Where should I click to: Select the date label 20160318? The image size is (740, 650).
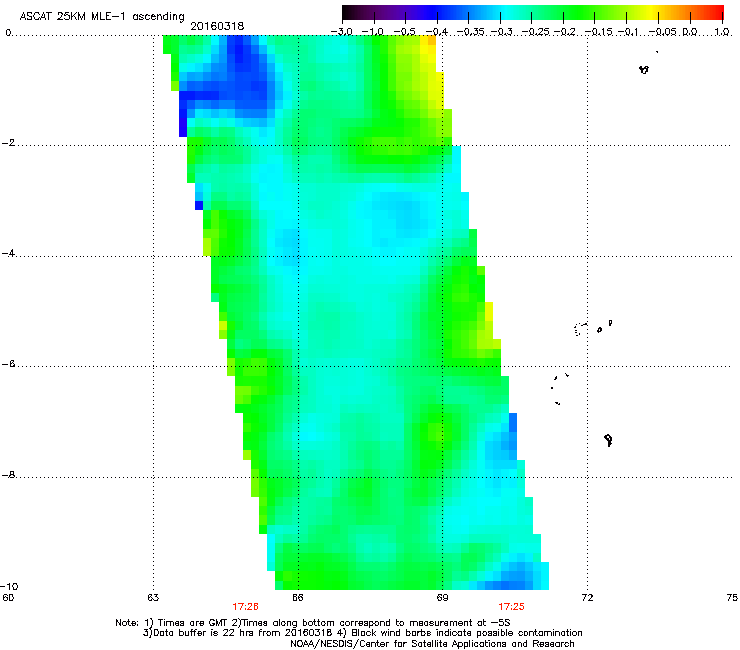click(217, 26)
